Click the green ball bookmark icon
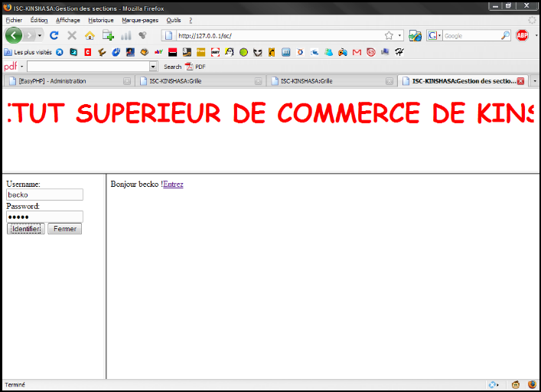The width and height of the screenshot is (541, 392). (243, 52)
